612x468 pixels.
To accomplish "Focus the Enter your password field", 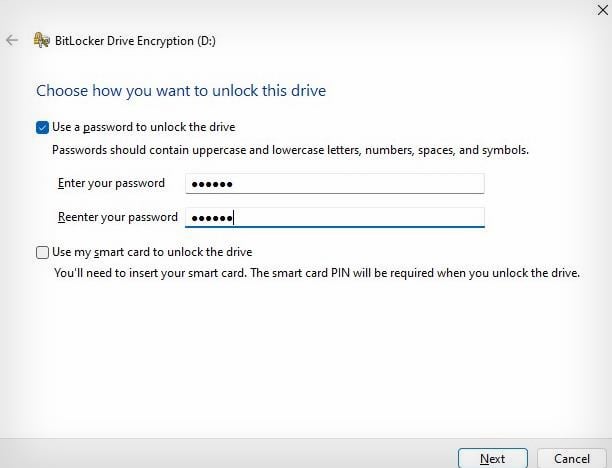I will [335, 183].
